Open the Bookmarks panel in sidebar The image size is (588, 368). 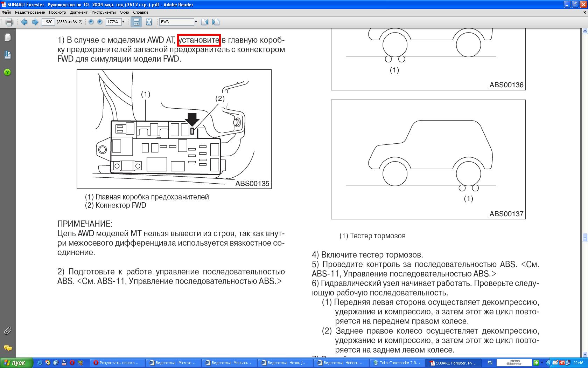click(x=7, y=55)
